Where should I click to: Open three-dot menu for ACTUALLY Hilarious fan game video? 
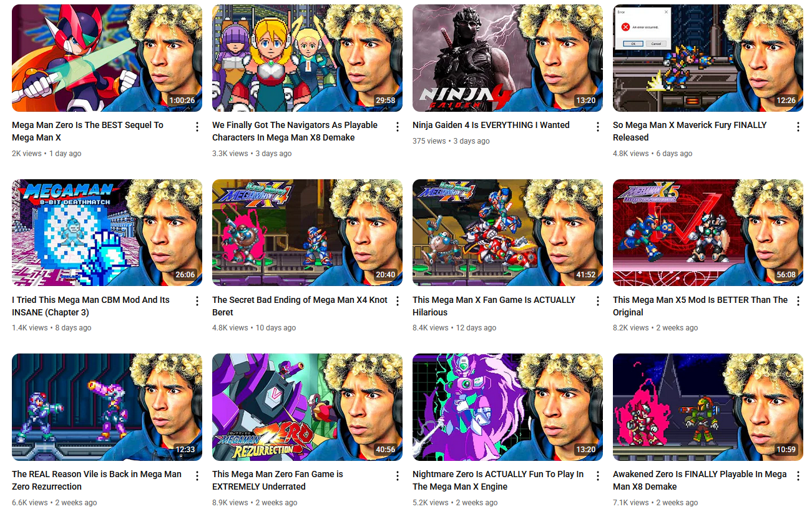(598, 301)
